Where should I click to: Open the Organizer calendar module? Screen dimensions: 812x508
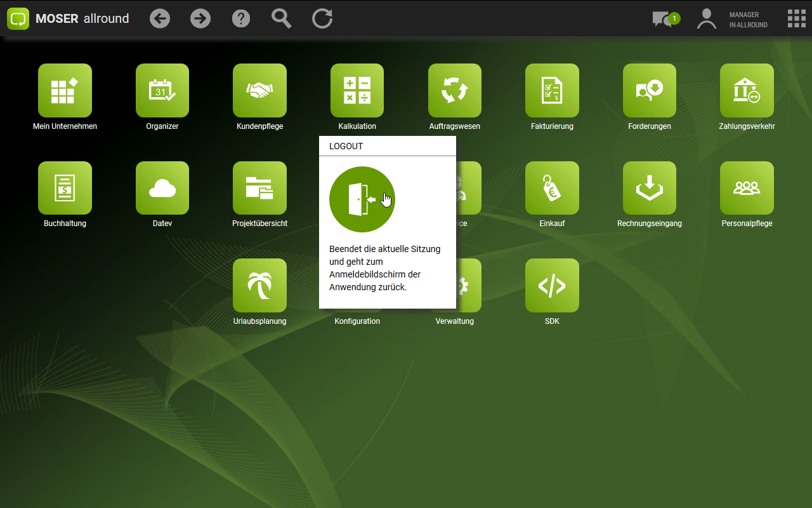(162, 91)
